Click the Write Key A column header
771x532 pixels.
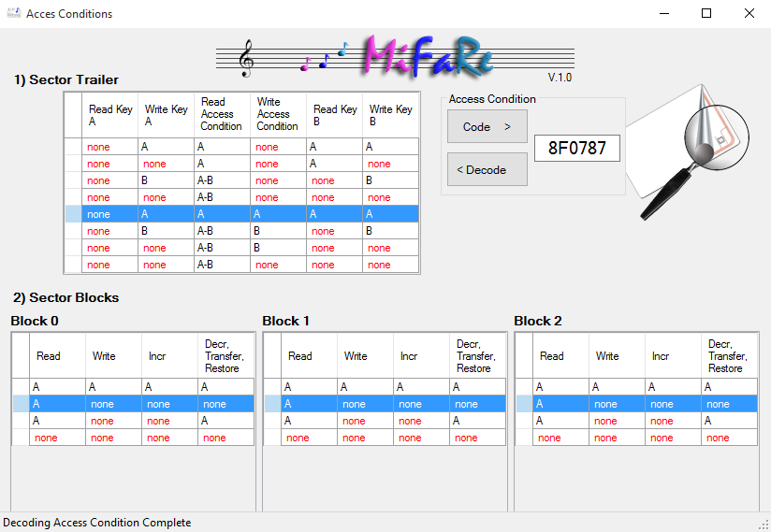click(x=167, y=115)
